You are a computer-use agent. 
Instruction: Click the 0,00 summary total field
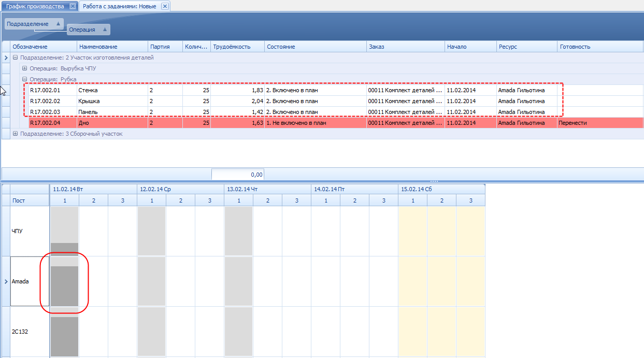pyautogui.click(x=238, y=174)
